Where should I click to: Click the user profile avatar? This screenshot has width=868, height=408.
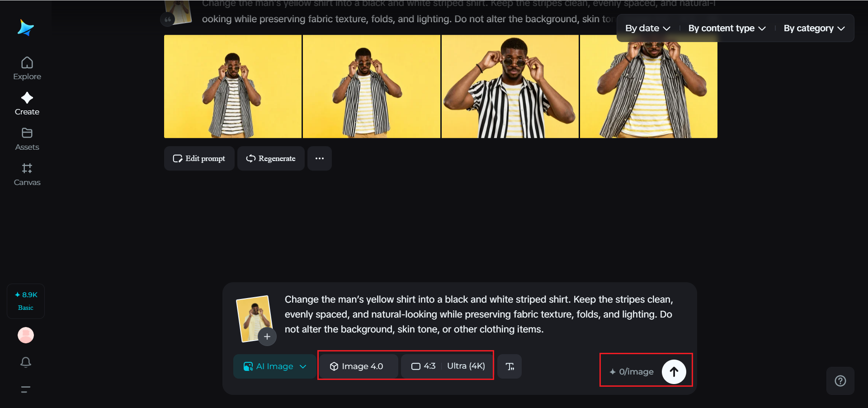coord(26,335)
